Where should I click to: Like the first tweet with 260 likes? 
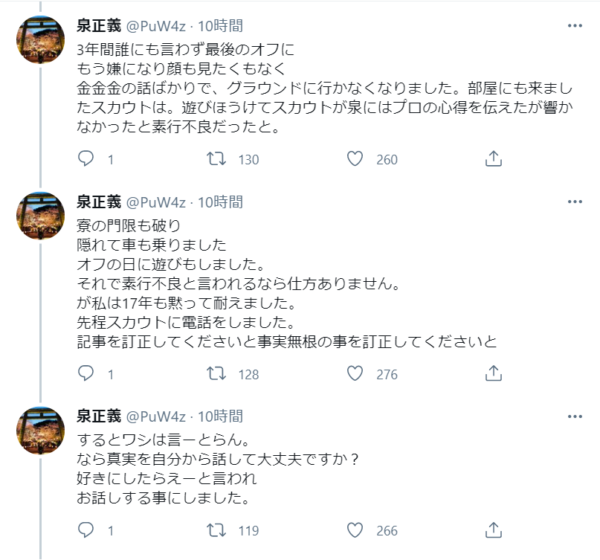pos(353,159)
